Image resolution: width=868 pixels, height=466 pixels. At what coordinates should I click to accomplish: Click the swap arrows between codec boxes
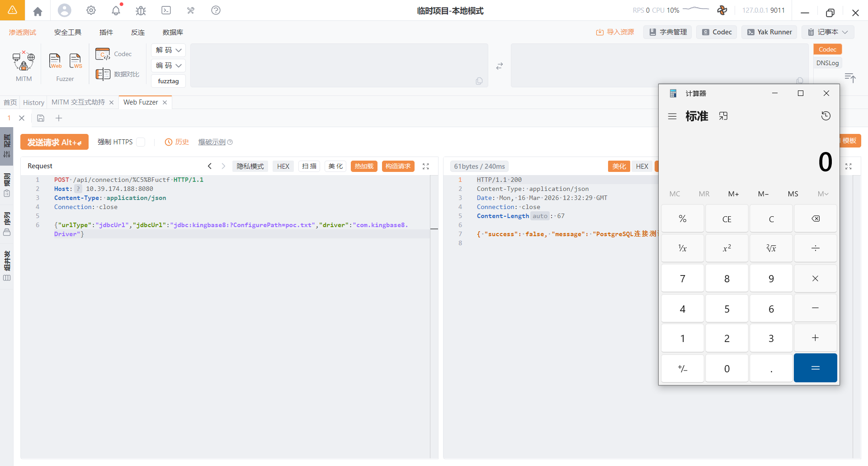pyautogui.click(x=499, y=66)
